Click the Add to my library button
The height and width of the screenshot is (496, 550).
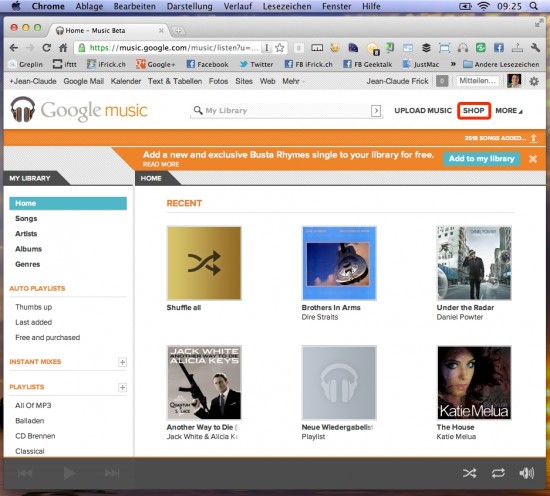481,159
